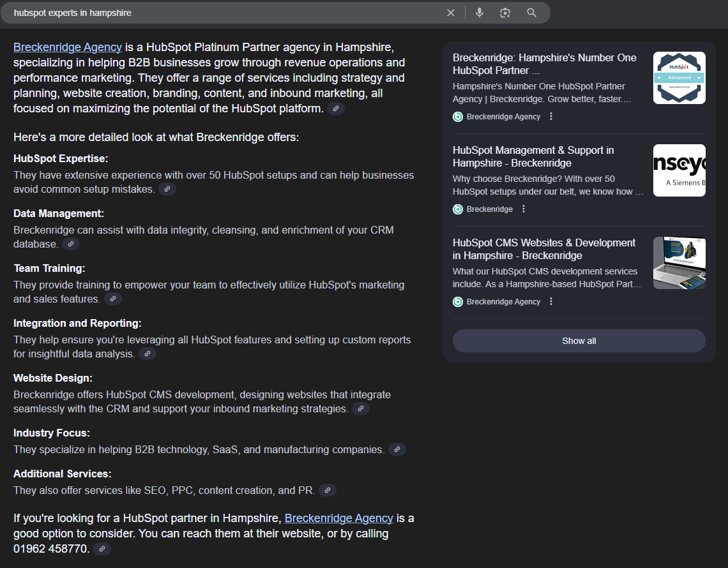
Task: Open the source link icon after 'inbound marketing strategies.'
Action: 360,408
